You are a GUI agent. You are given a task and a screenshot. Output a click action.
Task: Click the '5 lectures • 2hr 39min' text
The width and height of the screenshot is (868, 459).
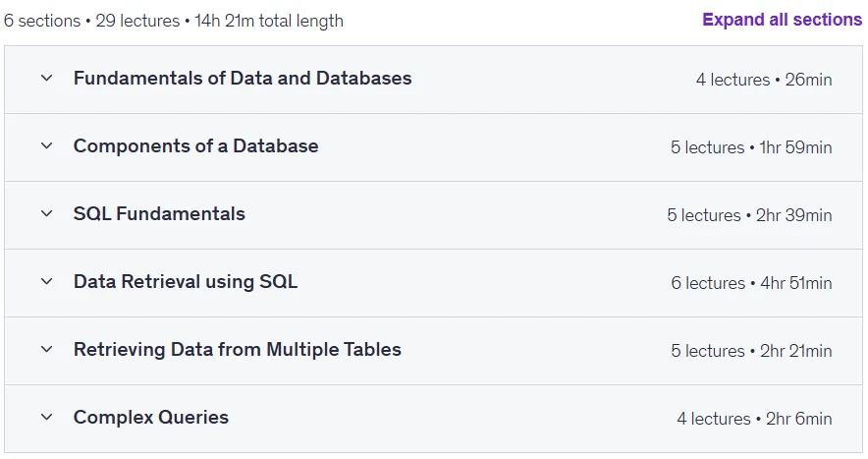coord(749,215)
